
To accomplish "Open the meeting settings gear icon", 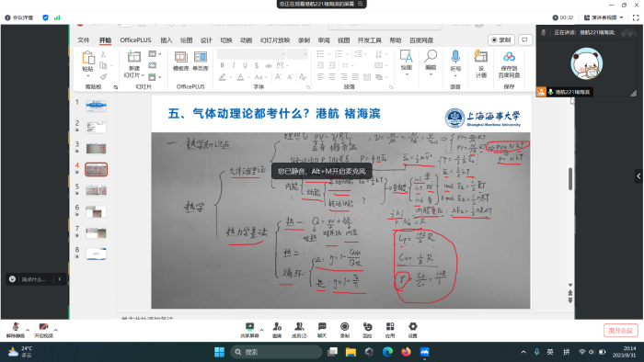I will [x=413, y=330].
